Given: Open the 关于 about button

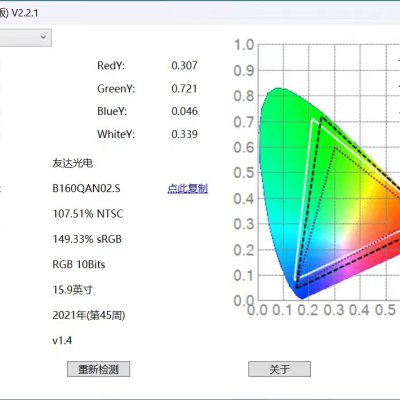Looking at the screenshot, I should pyautogui.click(x=279, y=369).
